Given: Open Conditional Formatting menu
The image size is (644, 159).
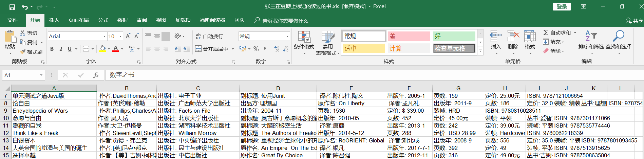Looking at the screenshot, I should [x=304, y=42].
